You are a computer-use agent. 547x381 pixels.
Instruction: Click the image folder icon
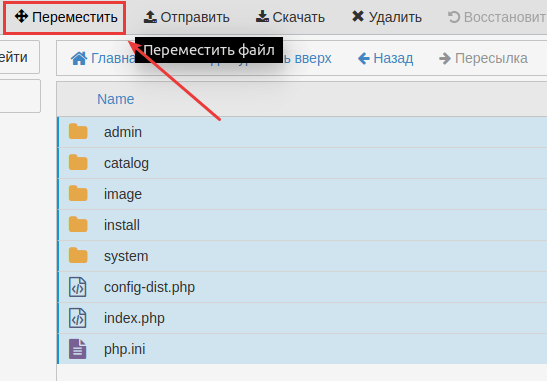tap(78, 194)
